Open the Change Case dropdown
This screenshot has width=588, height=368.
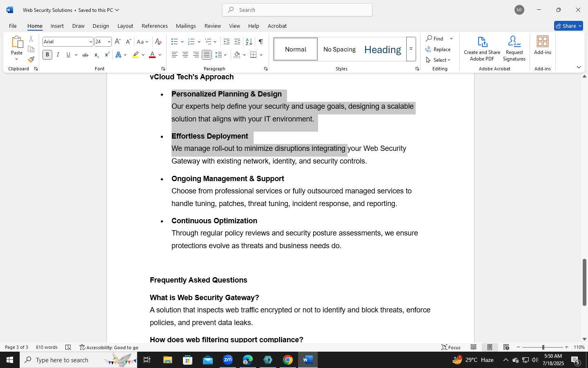click(x=143, y=42)
